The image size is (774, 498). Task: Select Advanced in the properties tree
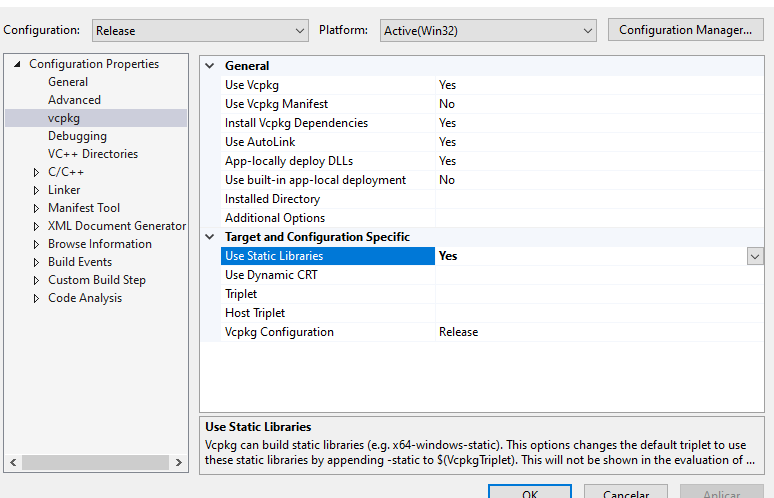pyautogui.click(x=74, y=100)
